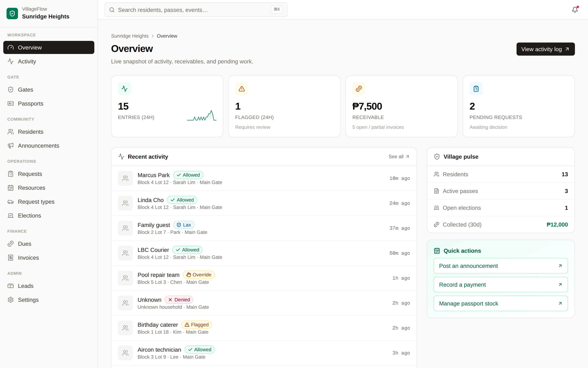Click the Denied badge on Unknown
This screenshot has height=368, width=588.
point(179,300)
